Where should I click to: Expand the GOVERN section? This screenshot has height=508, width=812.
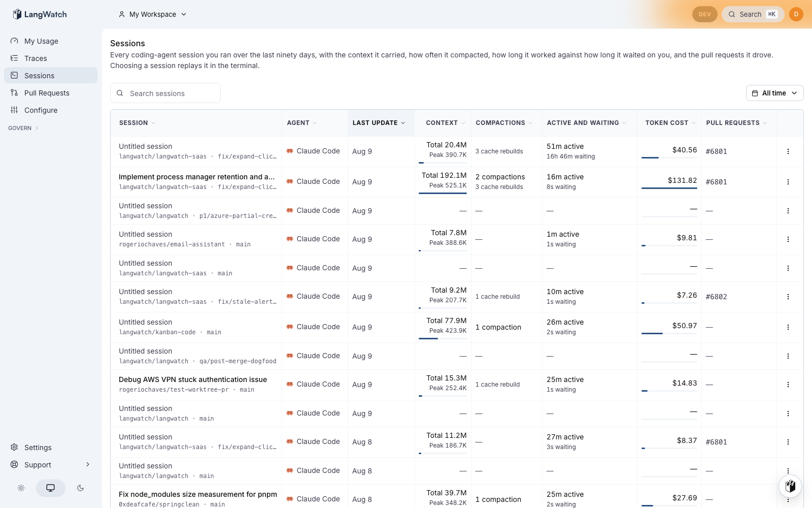click(x=23, y=128)
